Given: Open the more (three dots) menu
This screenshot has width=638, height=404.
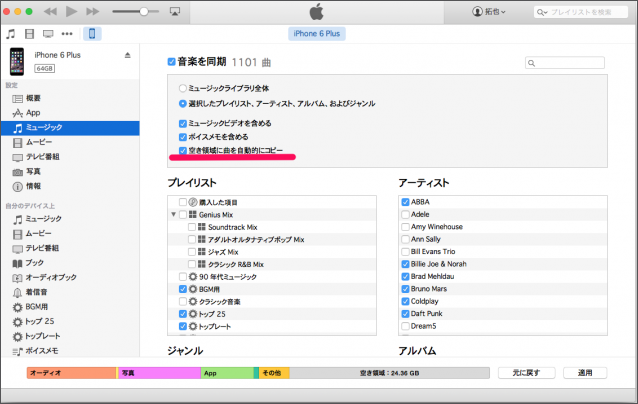Looking at the screenshot, I should tap(67, 34).
